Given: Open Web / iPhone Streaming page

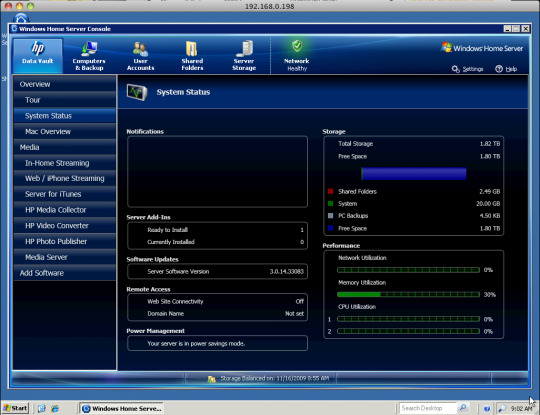Looking at the screenshot, I should [x=65, y=178].
